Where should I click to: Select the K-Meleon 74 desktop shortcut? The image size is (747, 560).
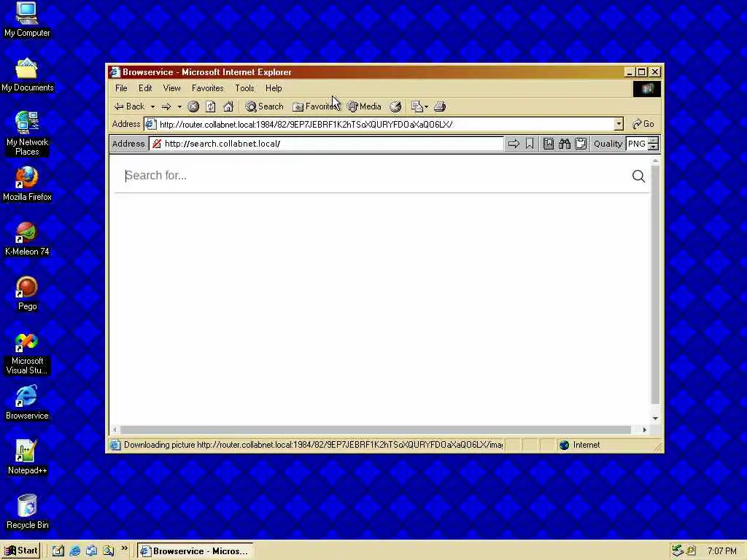click(27, 239)
